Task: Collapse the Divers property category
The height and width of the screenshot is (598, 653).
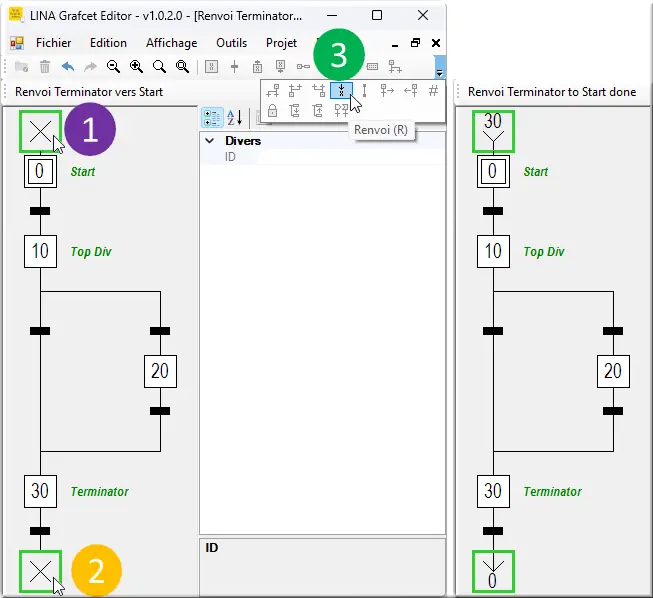Action: [210, 141]
